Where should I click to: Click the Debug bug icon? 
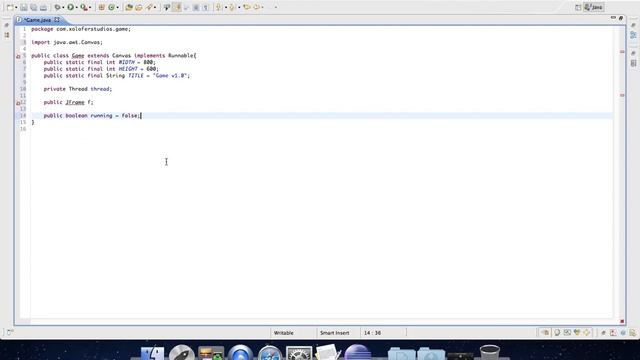58,7
